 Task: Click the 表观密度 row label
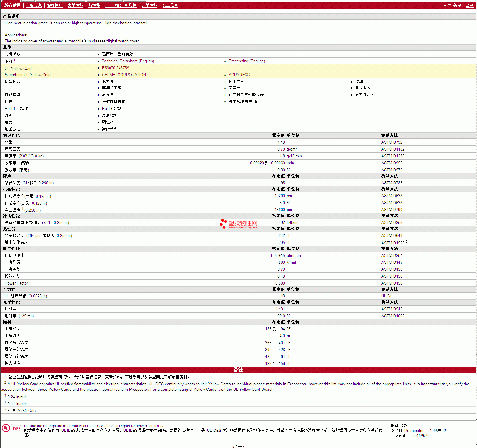tap(12, 149)
